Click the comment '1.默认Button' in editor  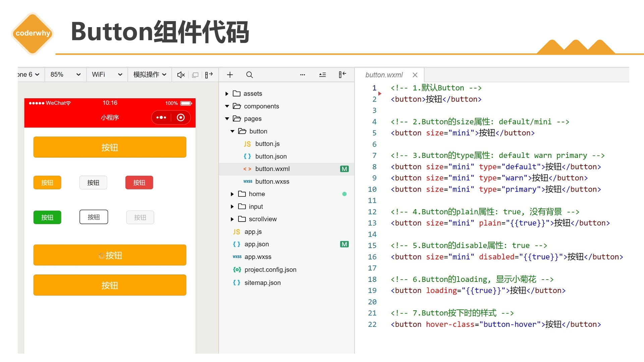coord(436,88)
